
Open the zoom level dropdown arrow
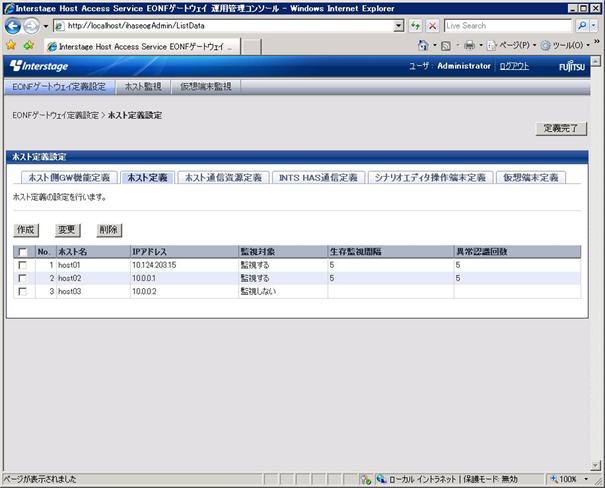pos(586,479)
